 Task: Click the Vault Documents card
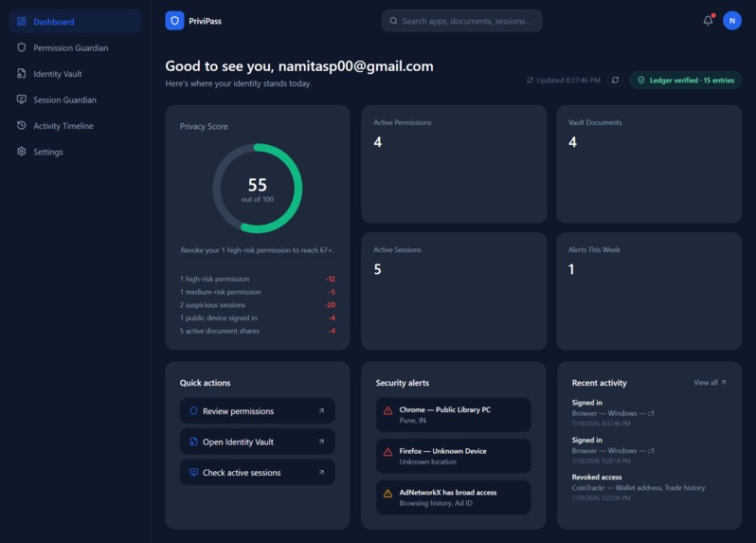click(x=649, y=164)
